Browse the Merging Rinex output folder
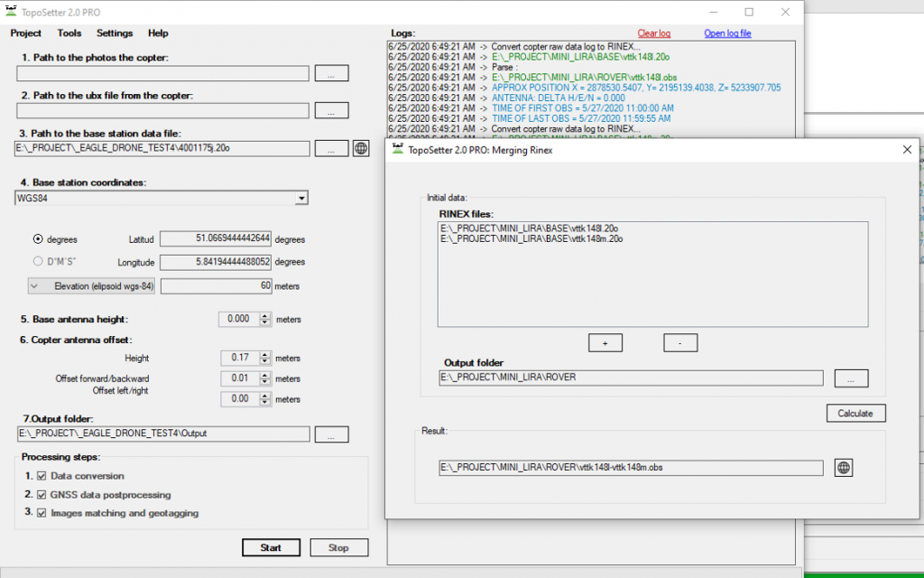 (851, 378)
